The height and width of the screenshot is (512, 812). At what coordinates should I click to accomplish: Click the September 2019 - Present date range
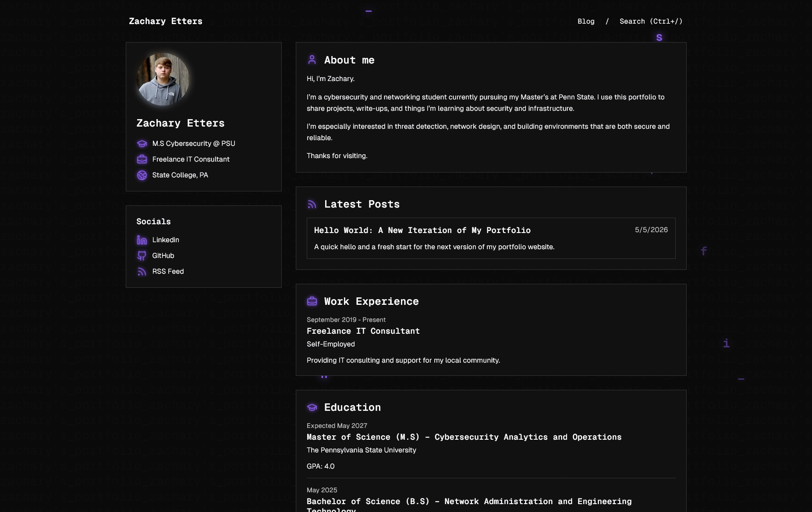tap(346, 320)
